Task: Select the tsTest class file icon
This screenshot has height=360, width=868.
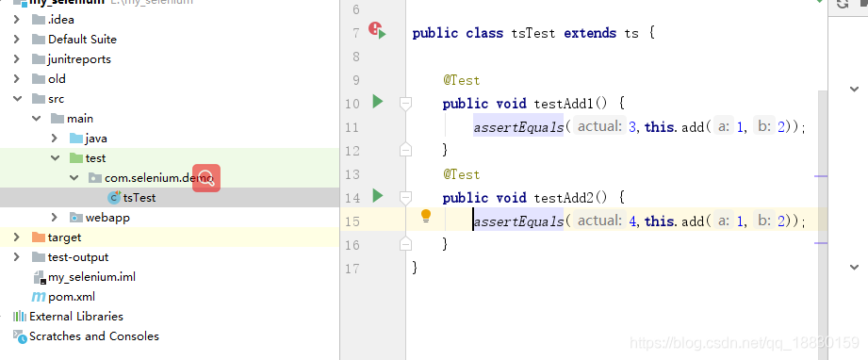Action: point(114,197)
